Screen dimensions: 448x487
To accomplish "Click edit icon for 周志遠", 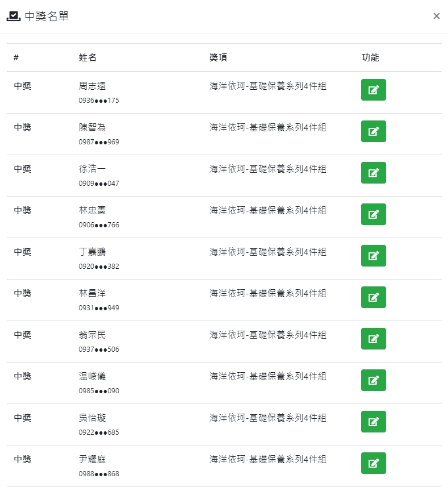I will pos(373,90).
